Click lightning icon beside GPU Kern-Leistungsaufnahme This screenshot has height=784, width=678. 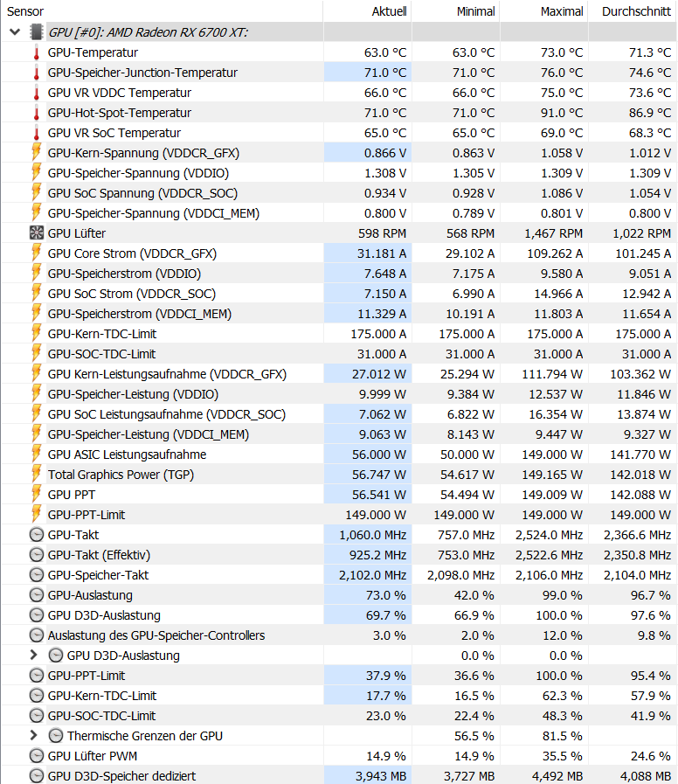[x=36, y=373]
